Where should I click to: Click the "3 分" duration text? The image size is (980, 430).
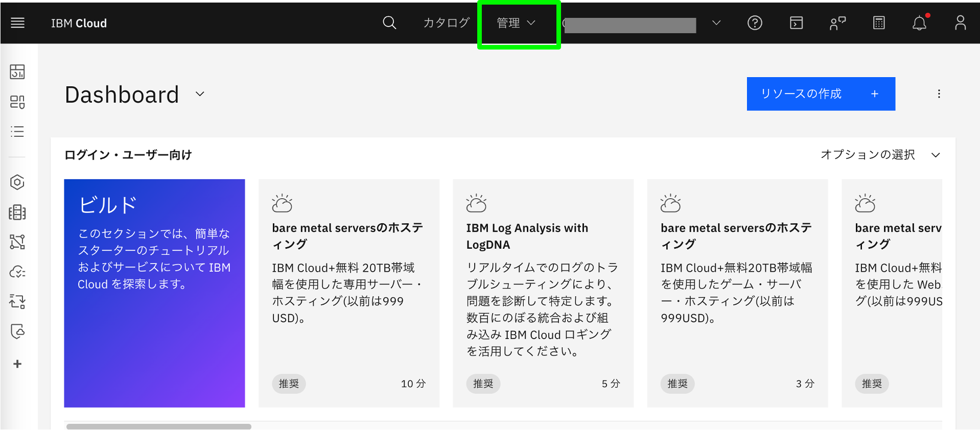805,384
